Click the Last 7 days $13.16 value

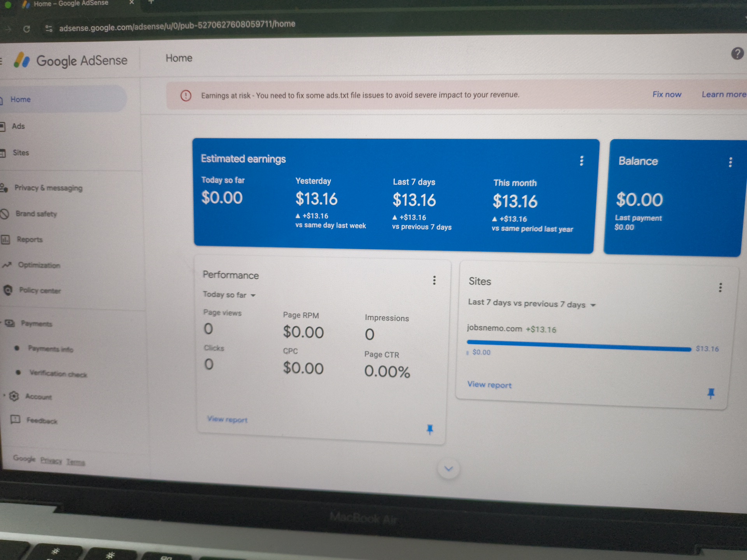tap(414, 200)
